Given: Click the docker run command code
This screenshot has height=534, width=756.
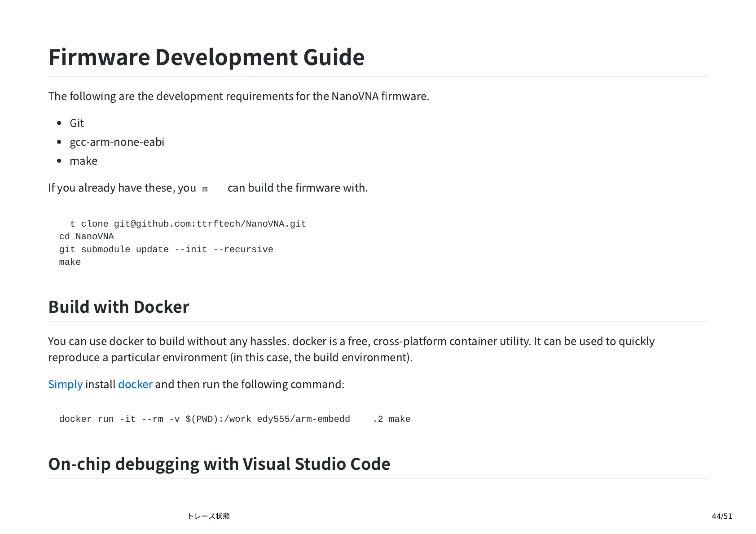Looking at the screenshot, I should click(x=234, y=419).
